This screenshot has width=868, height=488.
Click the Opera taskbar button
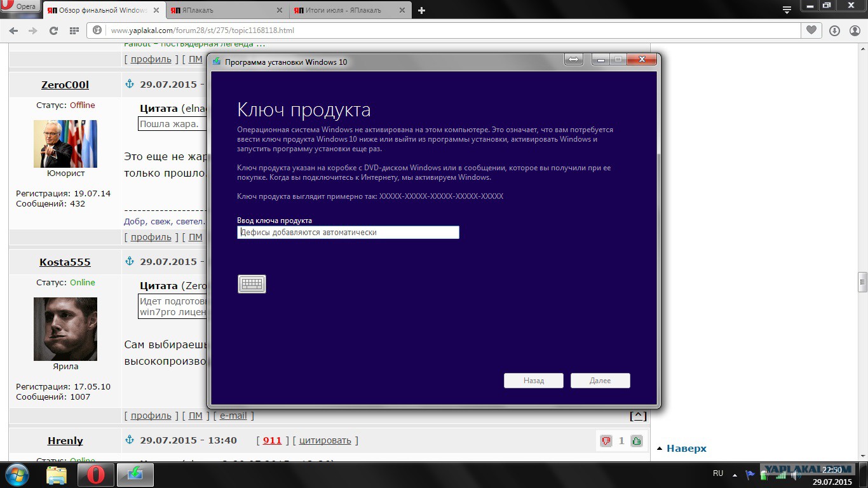point(95,475)
